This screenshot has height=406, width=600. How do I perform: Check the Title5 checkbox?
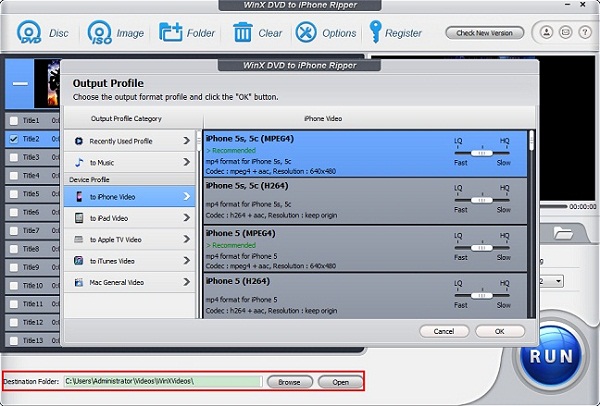click(14, 194)
